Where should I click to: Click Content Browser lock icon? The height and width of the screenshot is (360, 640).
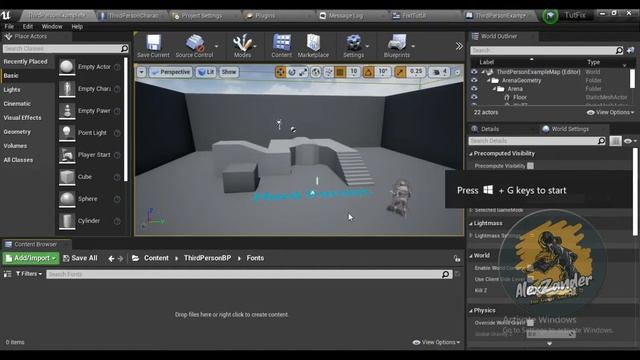click(x=457, y=258)
